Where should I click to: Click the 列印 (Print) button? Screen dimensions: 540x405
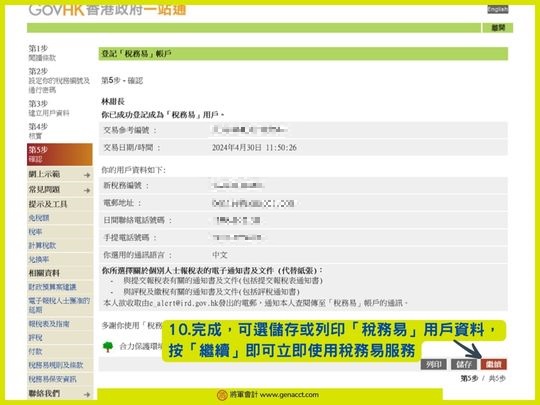(434, 364)
